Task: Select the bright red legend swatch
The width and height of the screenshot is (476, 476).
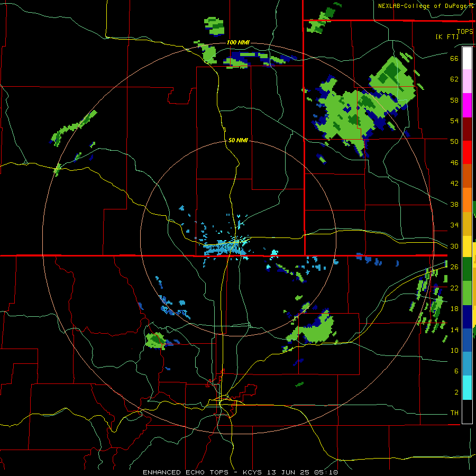Action: [467, 152]
